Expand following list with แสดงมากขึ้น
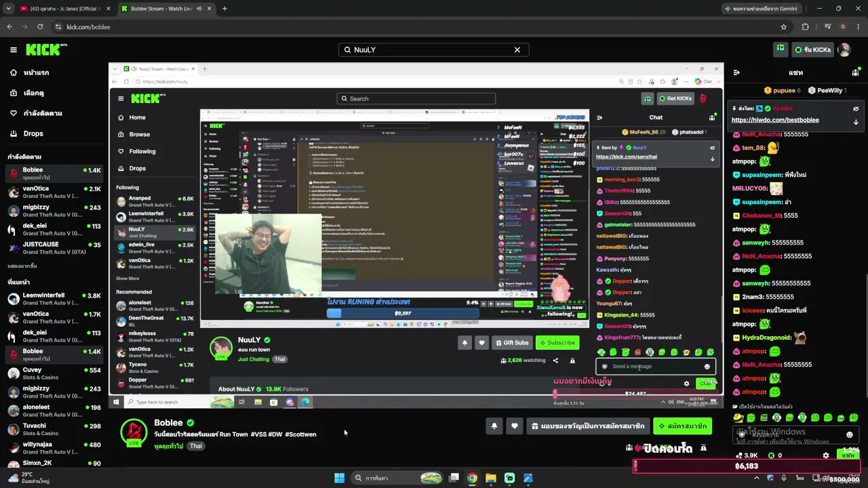The height and width of the screenshot is (488, 868). (22, 266)
